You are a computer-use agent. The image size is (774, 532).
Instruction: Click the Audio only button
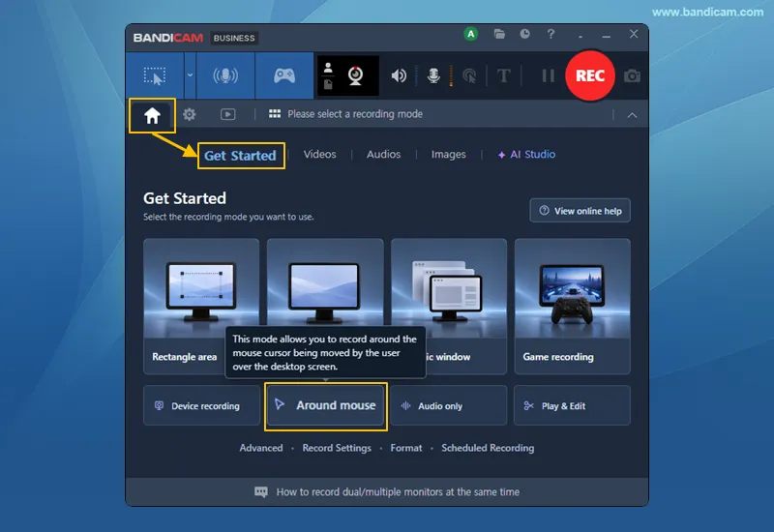[x=449, y=405]
